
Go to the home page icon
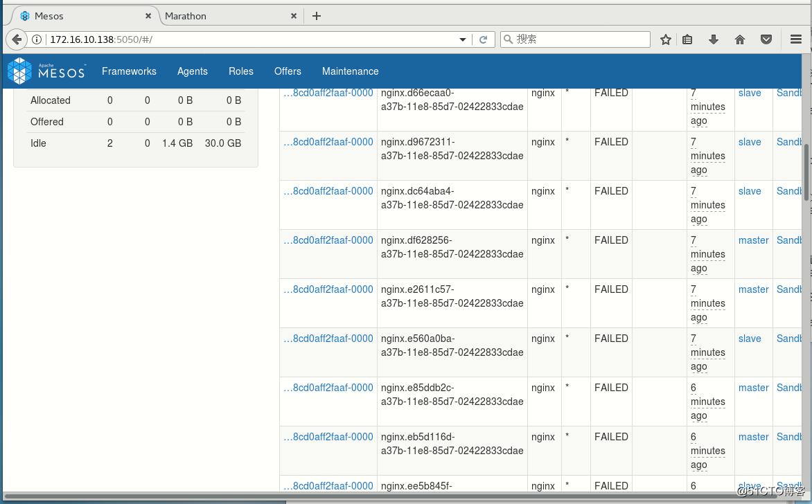(739, 39)
